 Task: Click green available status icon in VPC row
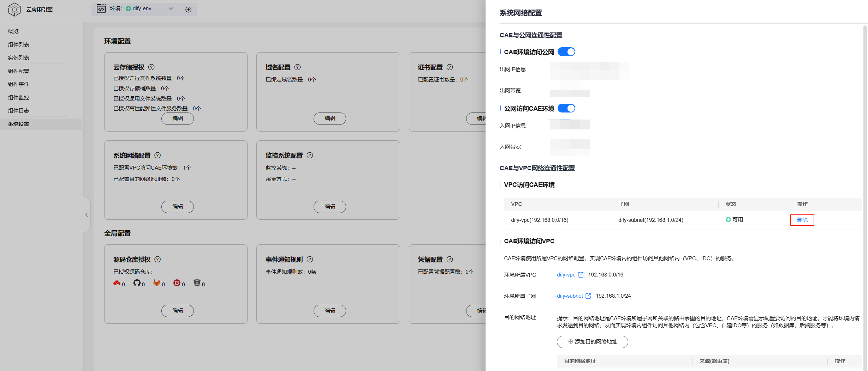click(728, 219)
